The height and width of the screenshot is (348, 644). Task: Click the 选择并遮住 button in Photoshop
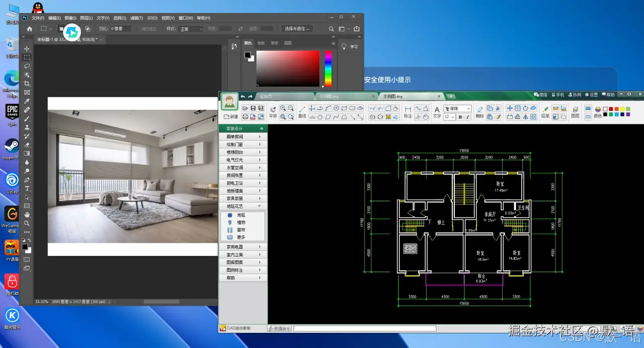pos(297,29)
